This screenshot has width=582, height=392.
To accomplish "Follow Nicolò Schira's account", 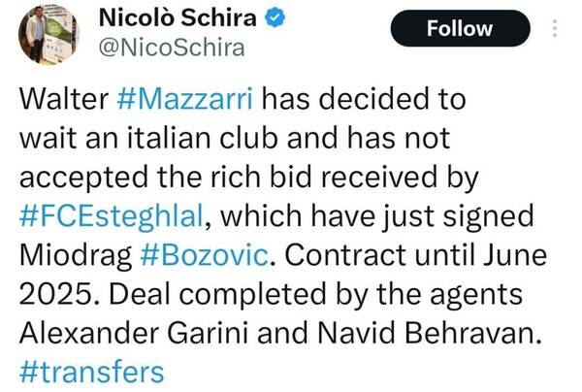I will (460, 29).
